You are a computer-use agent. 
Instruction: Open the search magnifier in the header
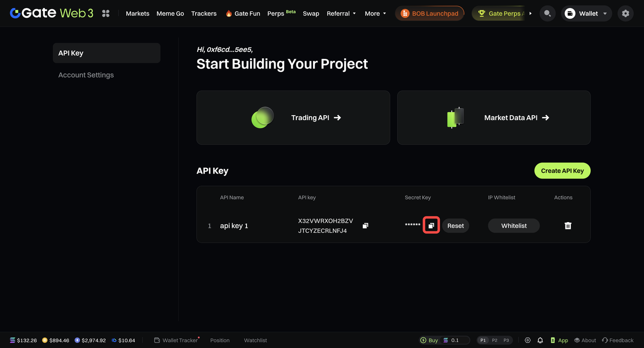pyautogui.click(x=547, y=14)
